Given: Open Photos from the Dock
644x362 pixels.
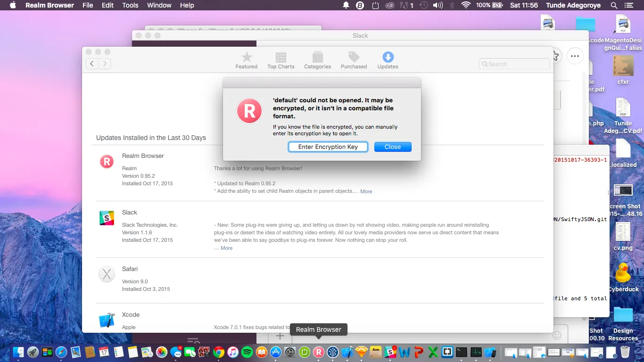Looking at the screenshot, I should click(x=162, y=352).
